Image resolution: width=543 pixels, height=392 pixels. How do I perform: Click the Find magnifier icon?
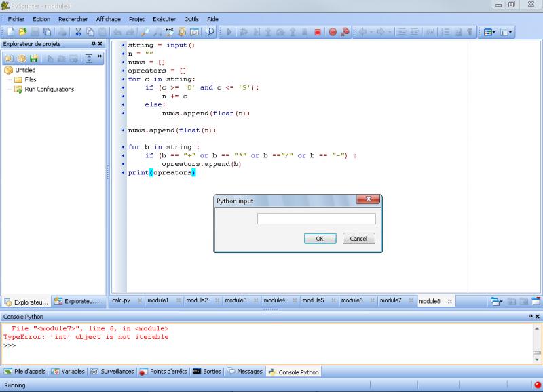(145, 32)
